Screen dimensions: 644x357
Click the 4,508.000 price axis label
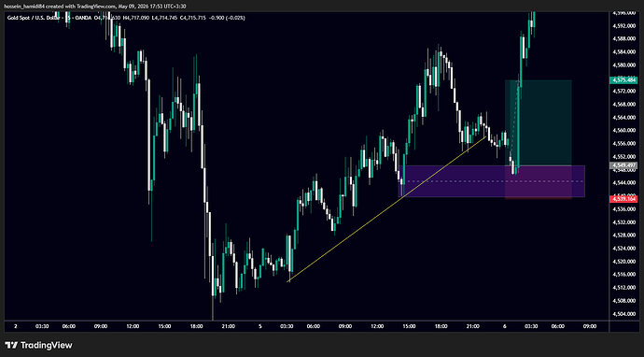click(x=623, y=301)
